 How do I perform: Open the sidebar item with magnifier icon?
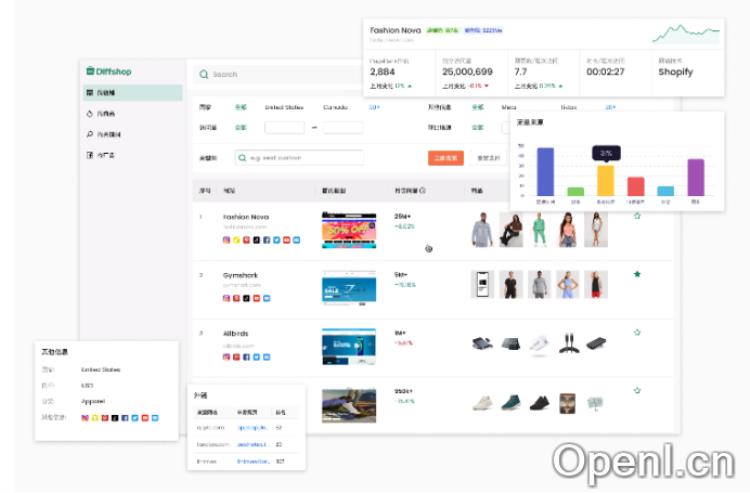click(104, 134)
